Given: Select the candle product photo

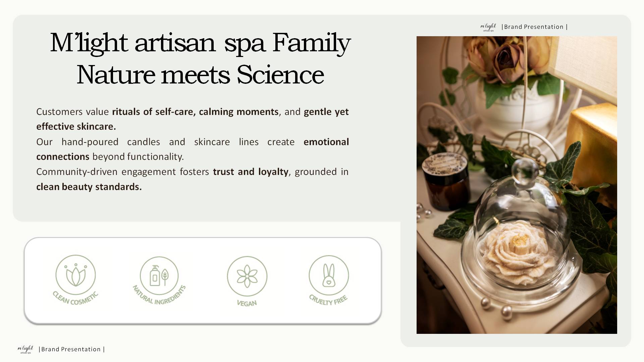Looking at the screenshot, I should coord(517,185).
